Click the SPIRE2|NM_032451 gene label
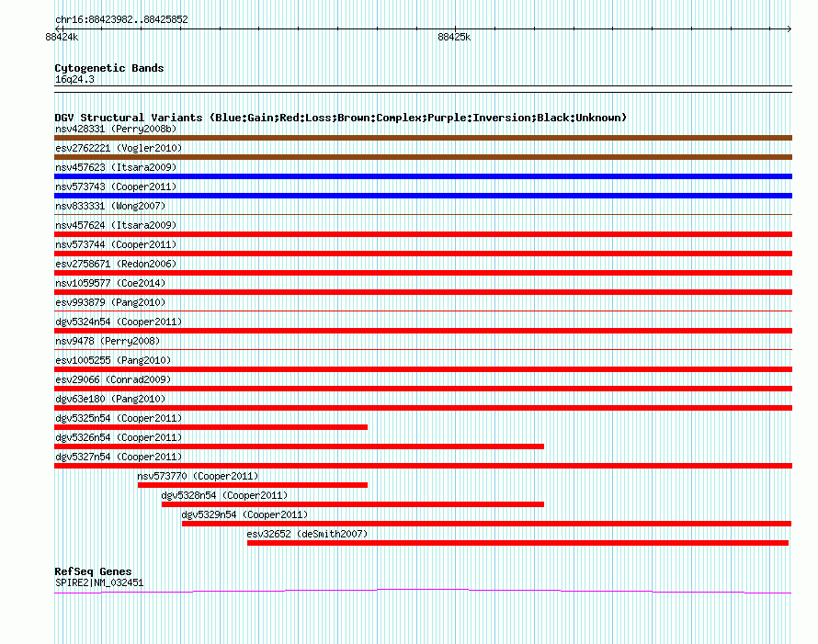The height and width of the screenshot is (644, 818). click(x=99, y=582)
